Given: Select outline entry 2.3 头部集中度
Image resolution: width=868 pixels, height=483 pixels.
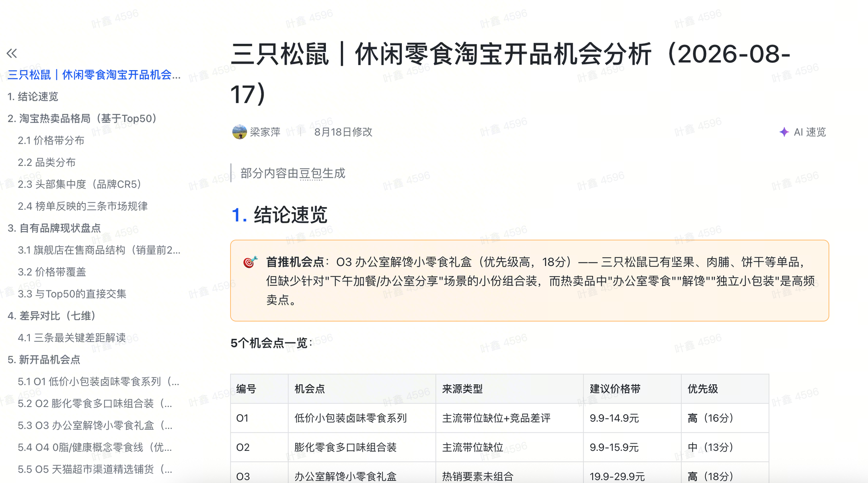Looking at the screenshot, I should point(80,185).
